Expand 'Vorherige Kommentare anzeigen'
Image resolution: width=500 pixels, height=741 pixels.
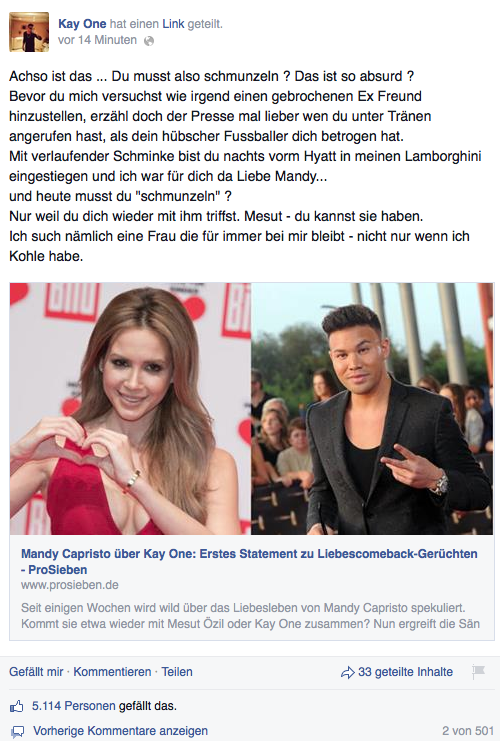[x=121, y=731]
